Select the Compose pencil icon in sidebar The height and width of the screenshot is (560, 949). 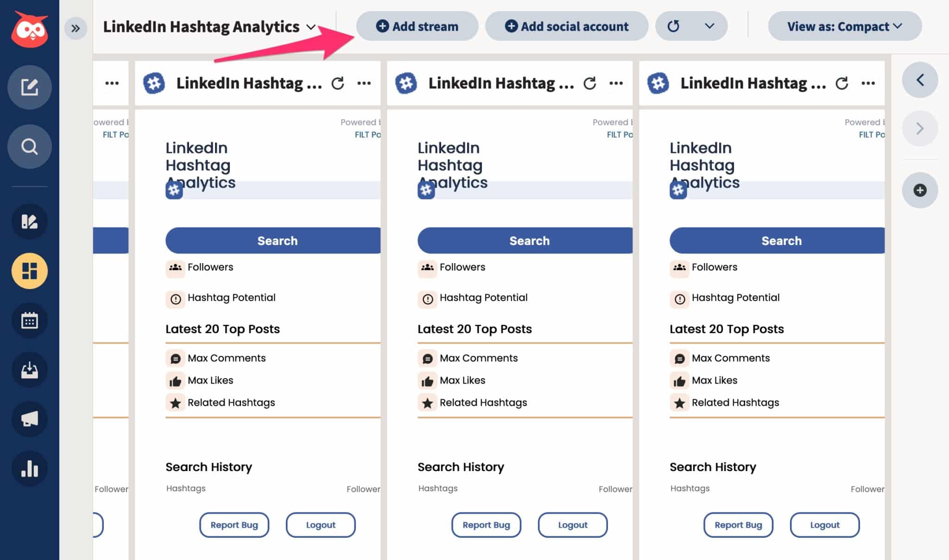pyautogui.click(x=29, y=87)
